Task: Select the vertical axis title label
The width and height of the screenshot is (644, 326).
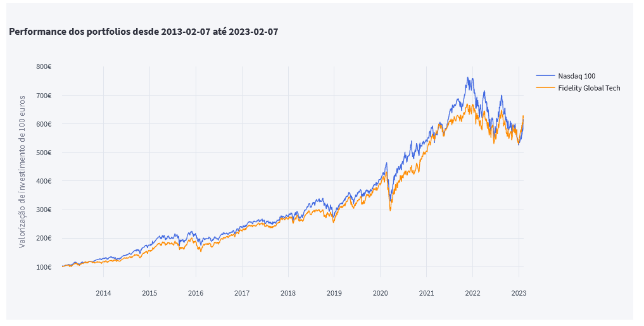Action: tap(22, 172)
